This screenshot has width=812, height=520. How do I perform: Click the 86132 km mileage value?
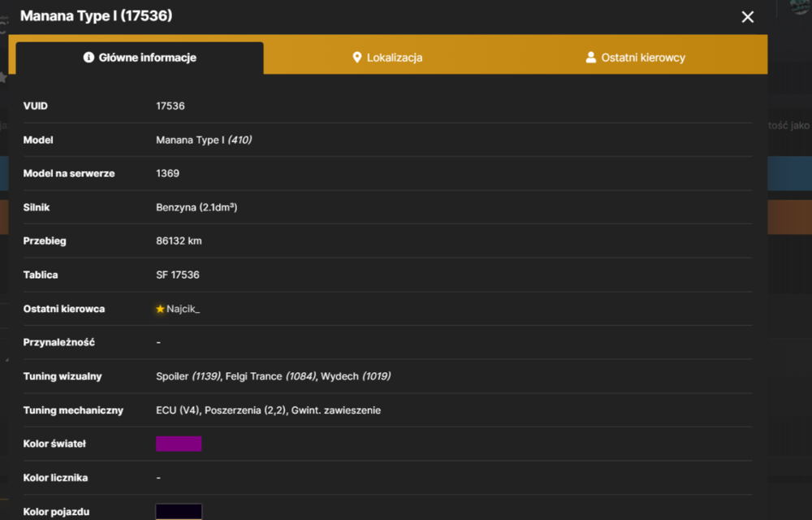click(179, 240)
